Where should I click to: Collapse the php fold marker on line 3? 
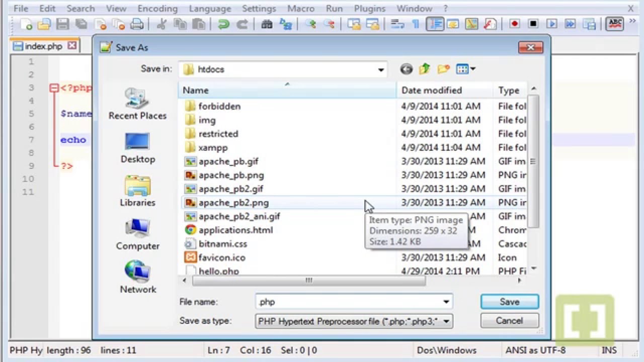[x=54, y=88]
